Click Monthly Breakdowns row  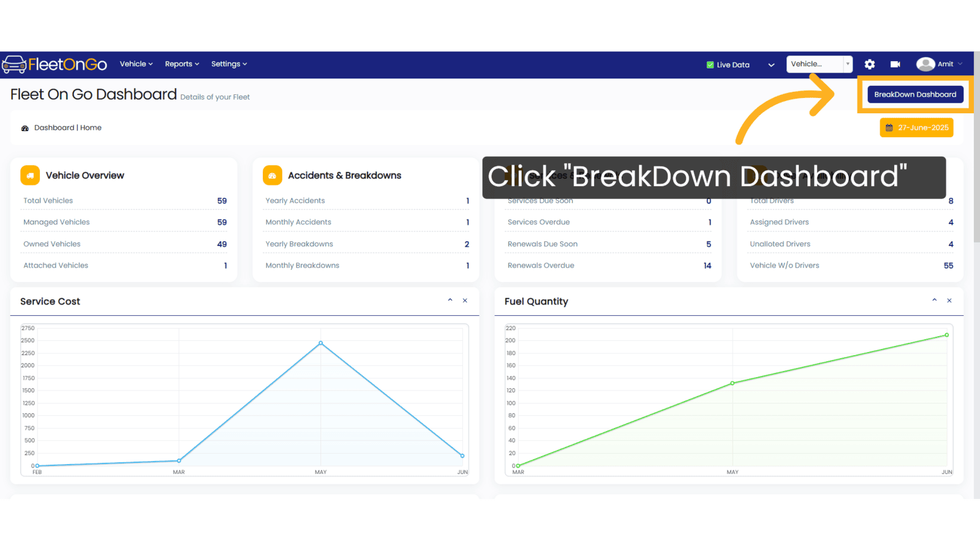pyautogui.click(x=367, y=265)
